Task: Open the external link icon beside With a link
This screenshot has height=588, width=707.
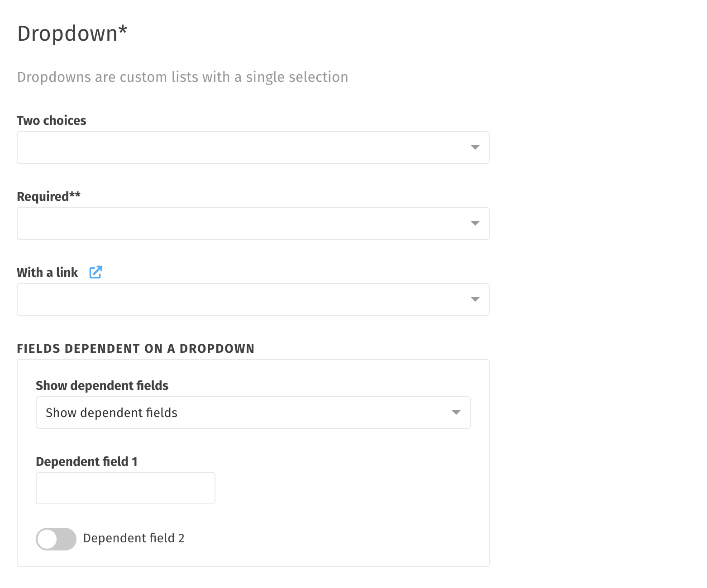Action: click(x=96, y=272)
